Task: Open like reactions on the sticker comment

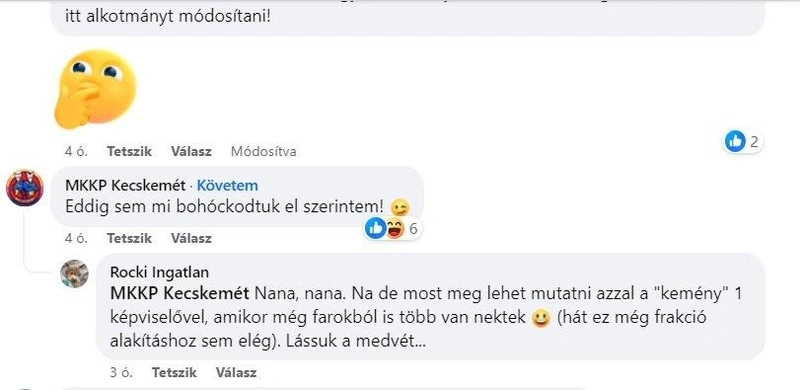Action: (x=743, y=141)
